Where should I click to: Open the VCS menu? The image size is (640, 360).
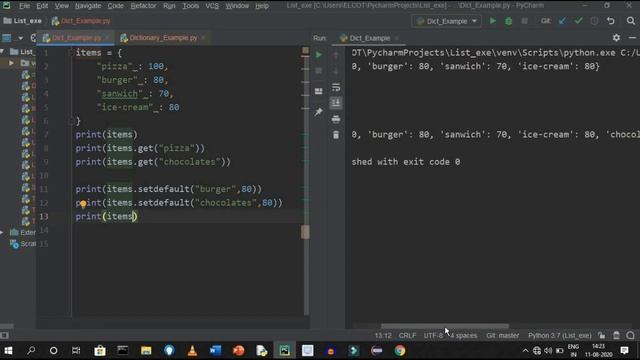point(212,6)
